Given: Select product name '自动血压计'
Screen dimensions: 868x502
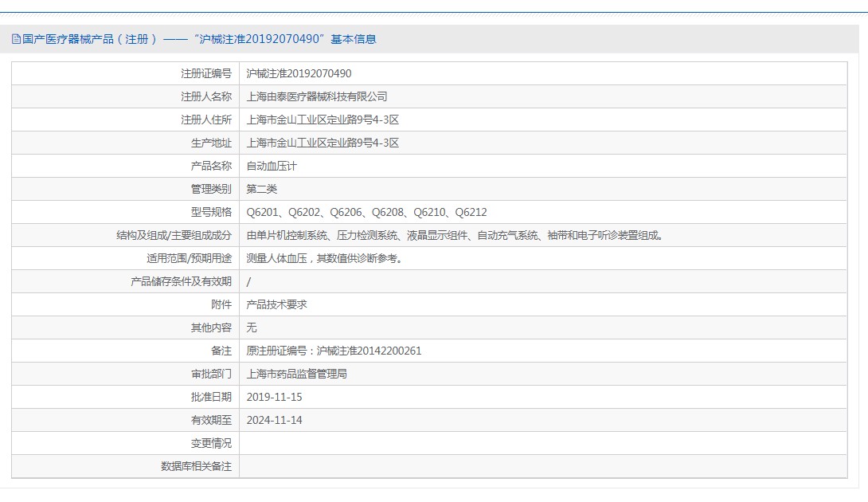Looking at the screenshot, I should [272, 166].
